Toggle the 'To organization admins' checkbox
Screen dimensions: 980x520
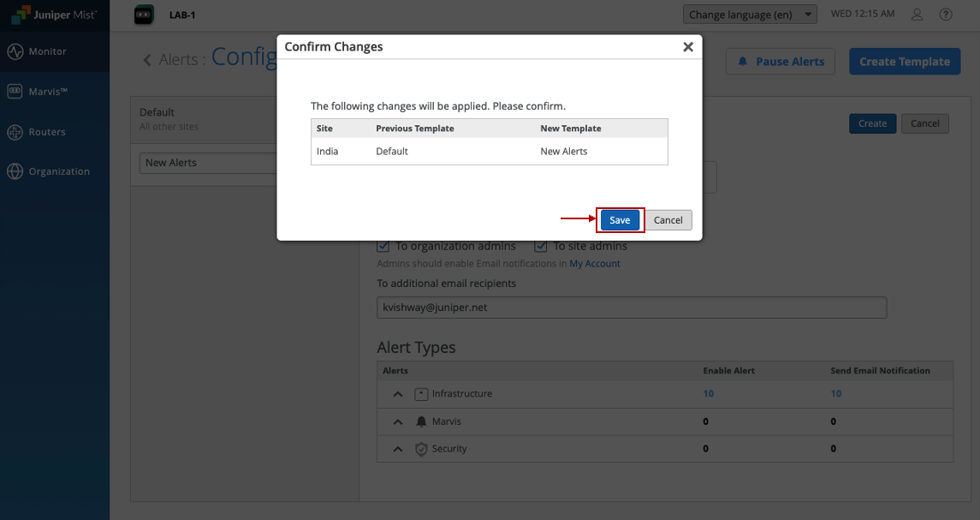[x=383, y=246]
